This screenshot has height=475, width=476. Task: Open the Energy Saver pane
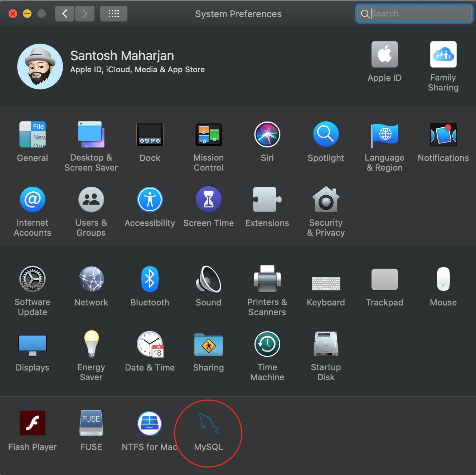(x=91, y=344)
